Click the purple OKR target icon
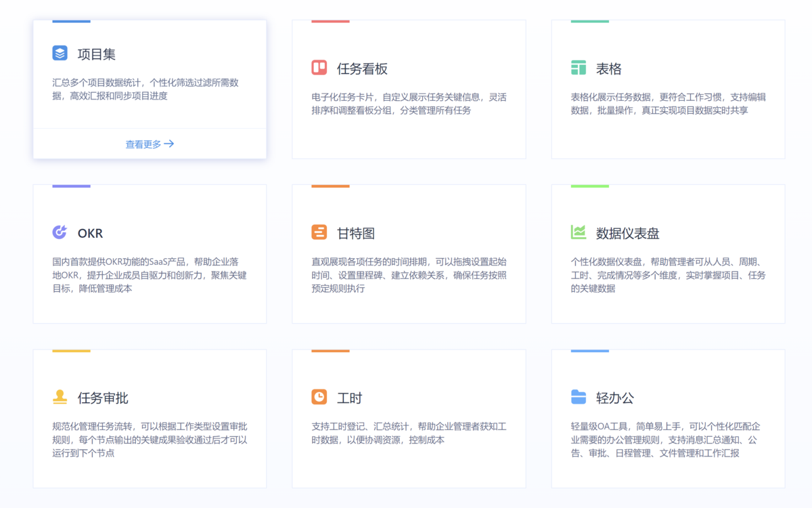Image resolution: width=812 pixels, height=508 pixels. 60,232
